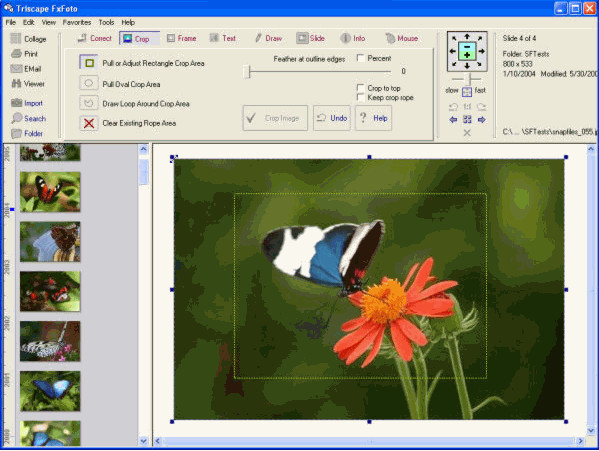599x451 pixels.
Task: Check the Keep crop rope option
Action: [x=360, y=97]
